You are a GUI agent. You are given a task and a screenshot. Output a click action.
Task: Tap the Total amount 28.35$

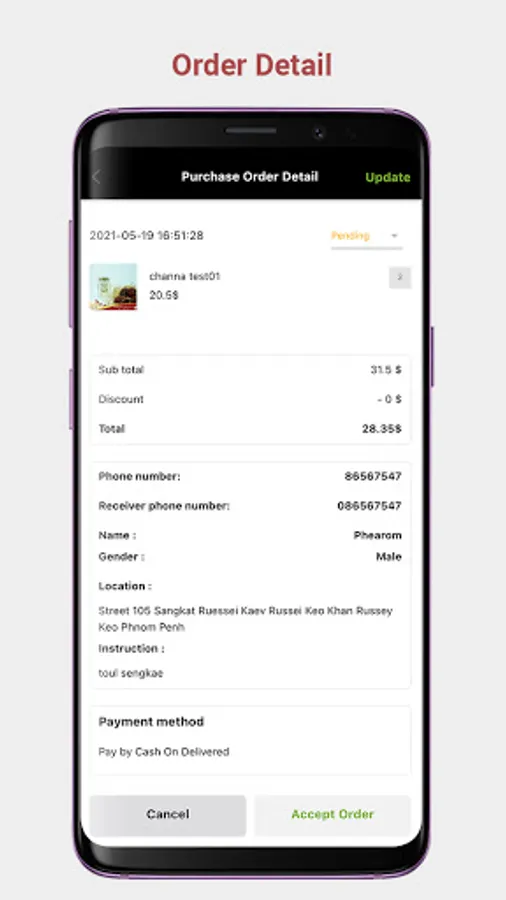coord(382,429)
